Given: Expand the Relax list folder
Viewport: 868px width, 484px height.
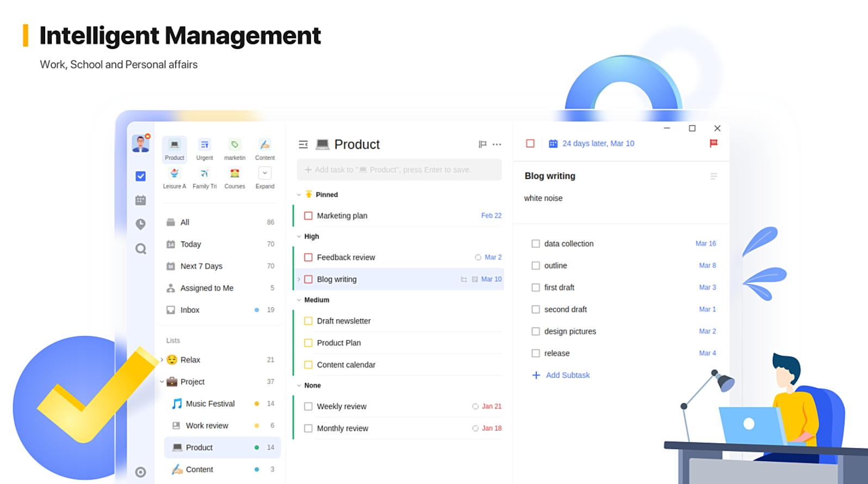Looking at the screenshot, I should click(162, 359).
